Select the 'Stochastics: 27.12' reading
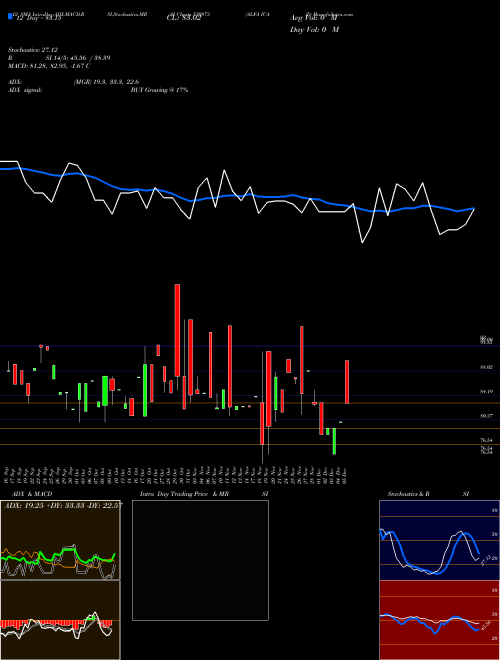This screenshot has height=660, width=500. pos(33,50)
